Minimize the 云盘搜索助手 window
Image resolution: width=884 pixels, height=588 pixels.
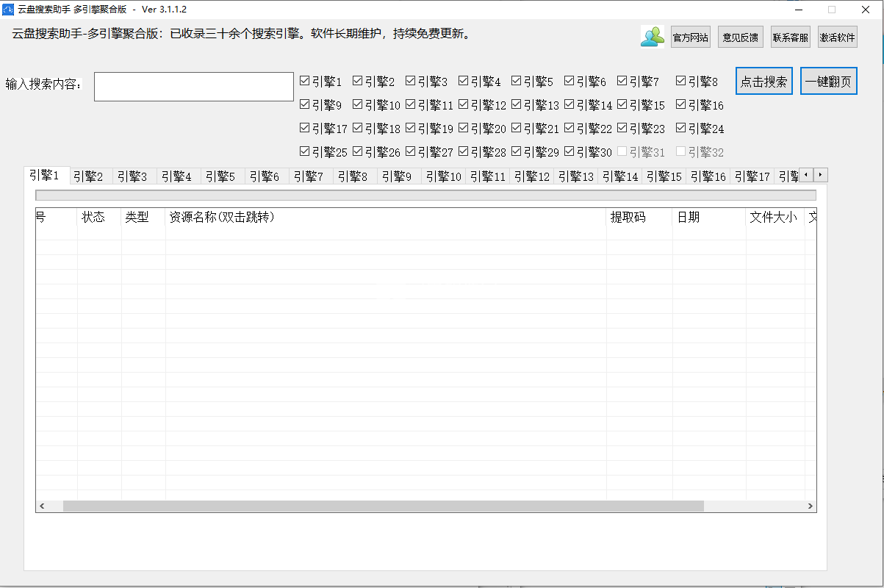[800, 10]
